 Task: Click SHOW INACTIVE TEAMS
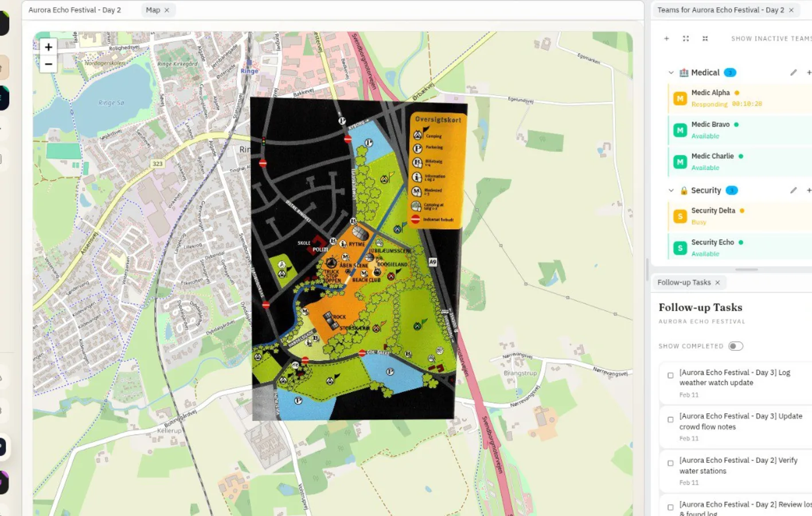[771, 38]
